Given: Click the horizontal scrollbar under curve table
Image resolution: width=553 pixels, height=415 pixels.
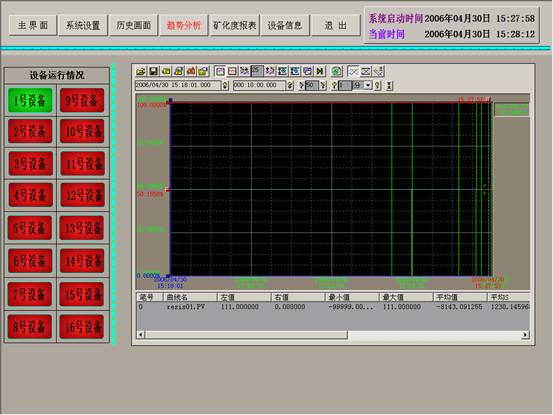Looking at the screenshot, I should pyautogui.click(x=333, y=335).
